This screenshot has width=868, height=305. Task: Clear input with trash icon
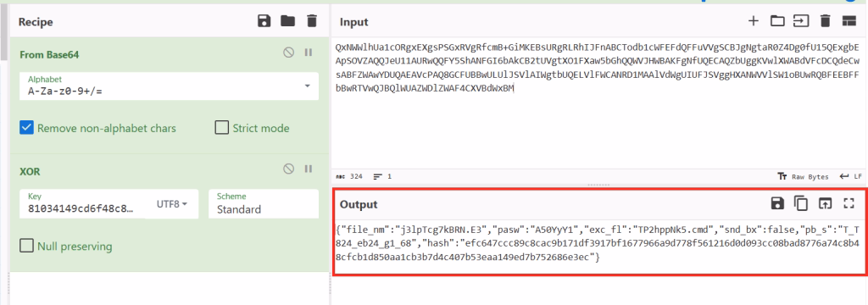[x=826, y=21]
